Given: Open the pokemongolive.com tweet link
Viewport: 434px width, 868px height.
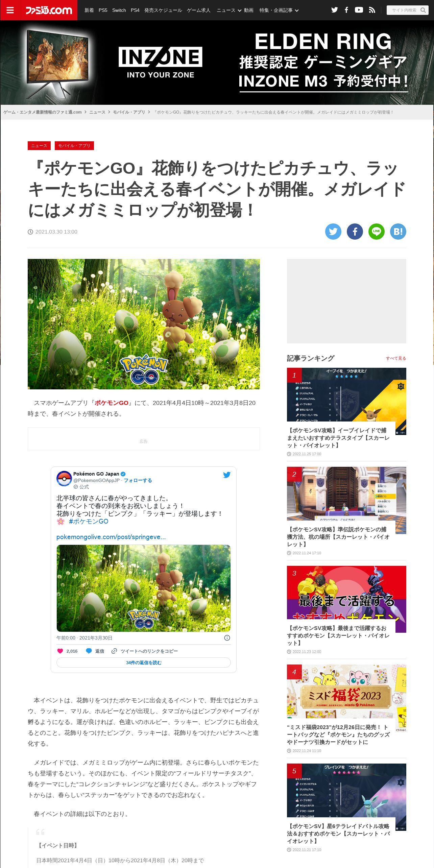Looking at the screenshot, I should (x=111, y=537).
